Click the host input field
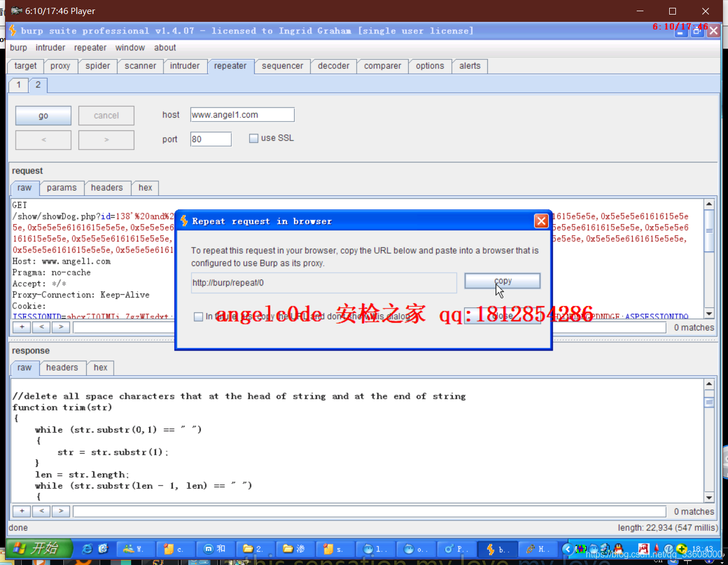 [x=242, y=115]
